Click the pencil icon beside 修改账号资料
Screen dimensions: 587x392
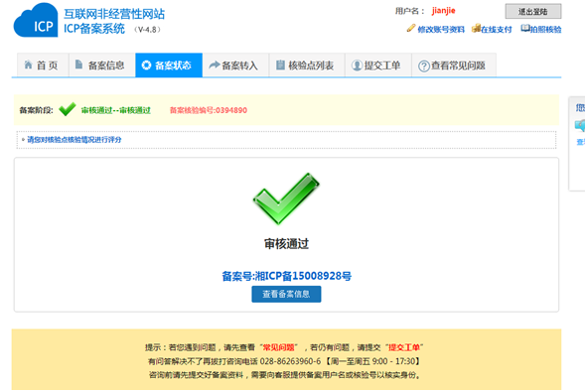click(411, 28)
